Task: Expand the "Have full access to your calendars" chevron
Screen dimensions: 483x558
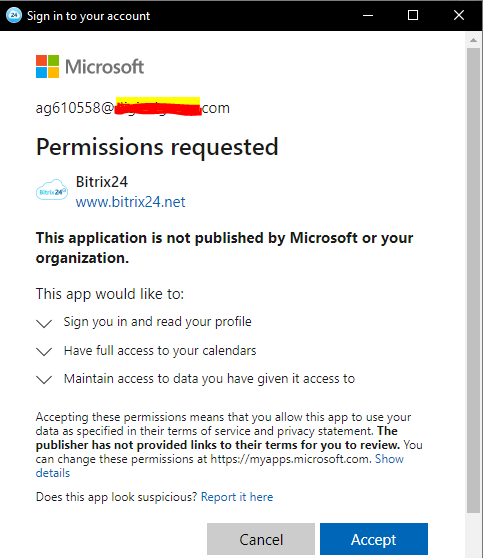Action: [44, 352]
